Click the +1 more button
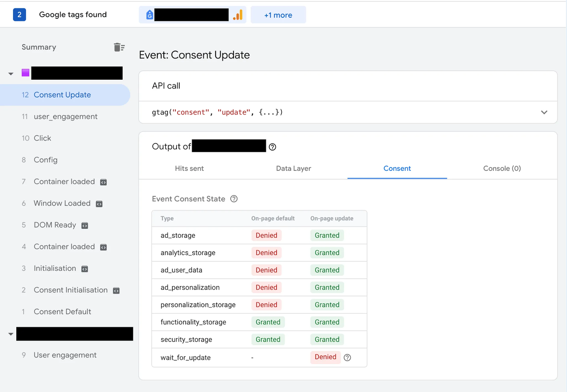Screen dimensions: 567x392 pyautogui.click(x=278, y=15)
